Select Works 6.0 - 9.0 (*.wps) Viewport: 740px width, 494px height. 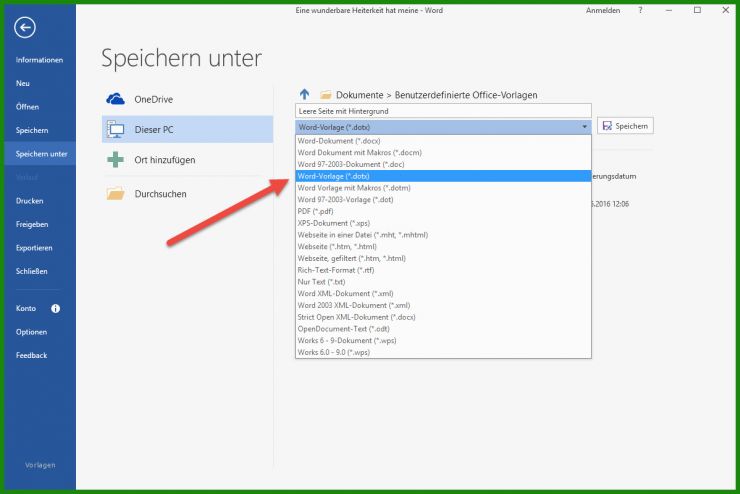(x=443, y=352)
